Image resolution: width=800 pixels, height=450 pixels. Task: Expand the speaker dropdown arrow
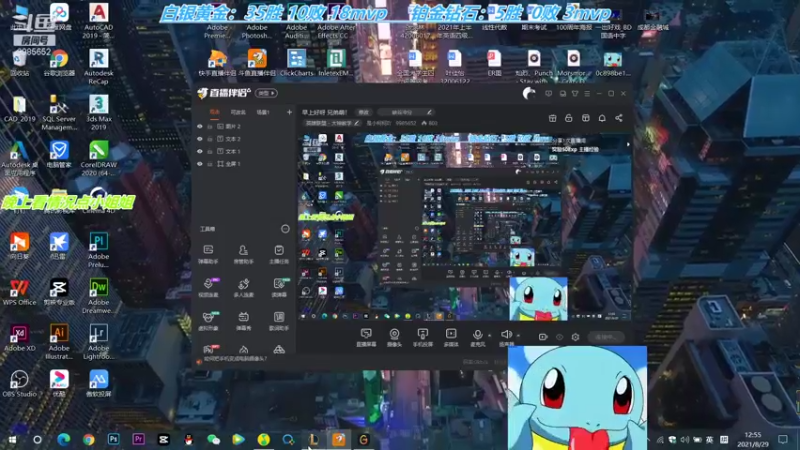[518, 336]
